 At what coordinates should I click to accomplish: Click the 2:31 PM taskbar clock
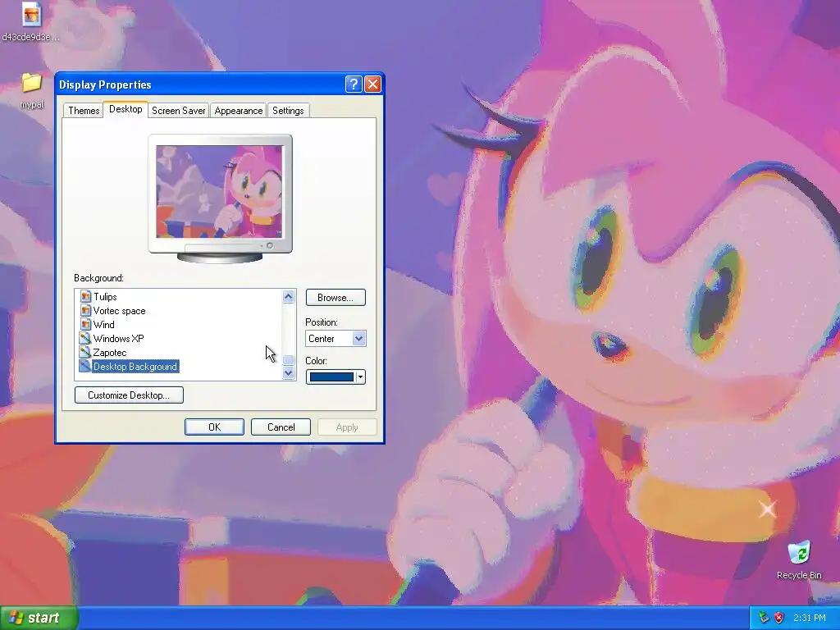click(810, 618)
